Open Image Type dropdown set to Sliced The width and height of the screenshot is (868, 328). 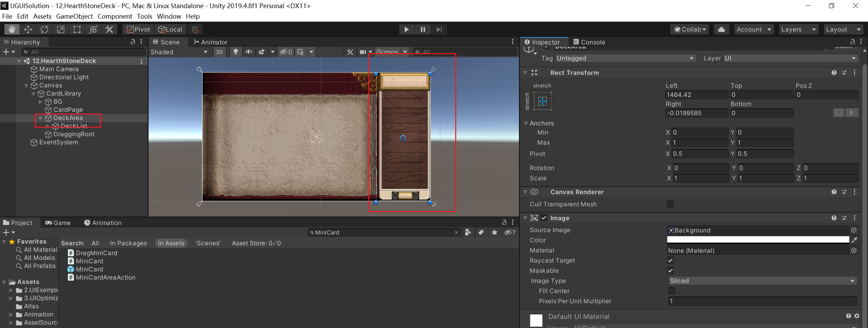[x=763, y=281]
